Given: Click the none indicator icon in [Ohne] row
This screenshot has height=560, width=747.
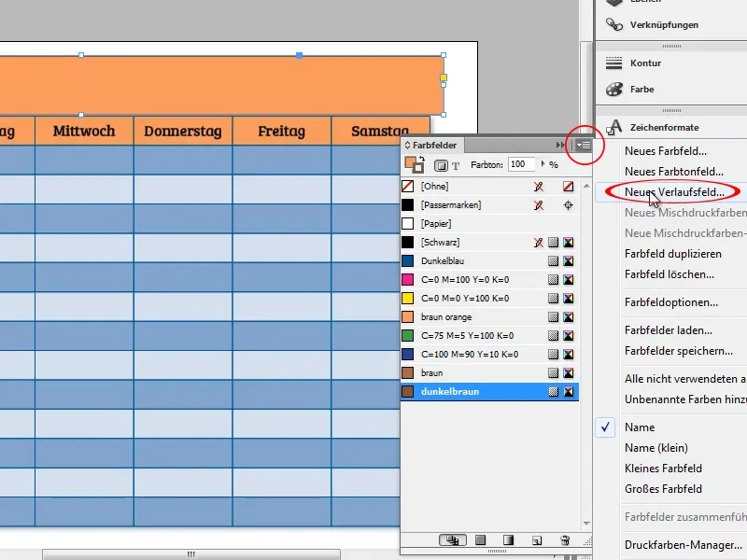Looking at the screenshot, I should click(x=568, y=186).
